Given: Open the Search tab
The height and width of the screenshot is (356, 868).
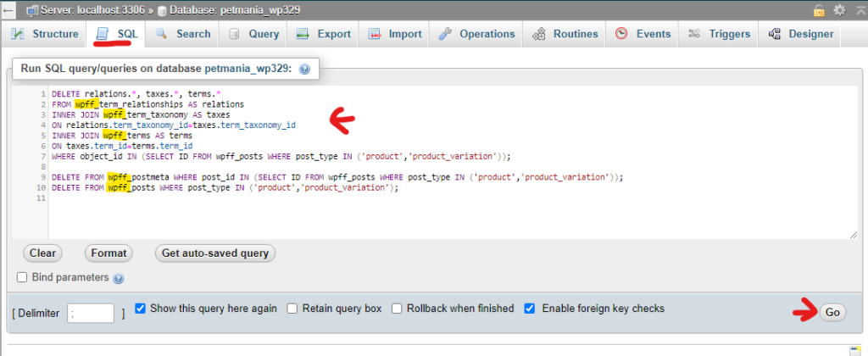Looking at the screenshot, I should 183,34.
